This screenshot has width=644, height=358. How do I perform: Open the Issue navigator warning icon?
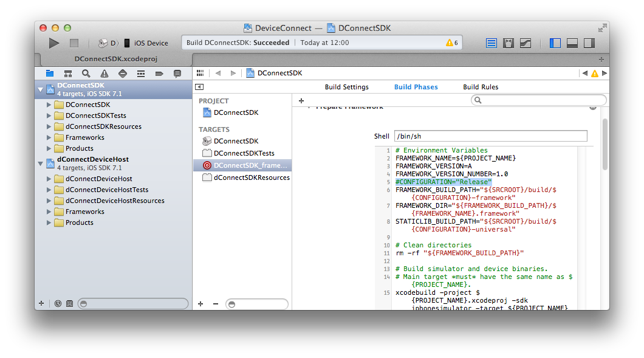pos(104,74)
